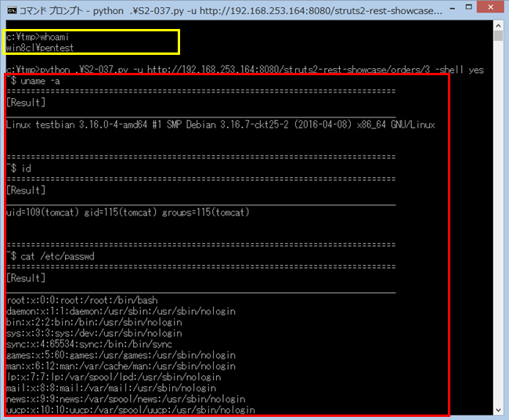Click the '~$ cat /etc/passwd' prompt line

pyautogui.click(x=50, y=256)
